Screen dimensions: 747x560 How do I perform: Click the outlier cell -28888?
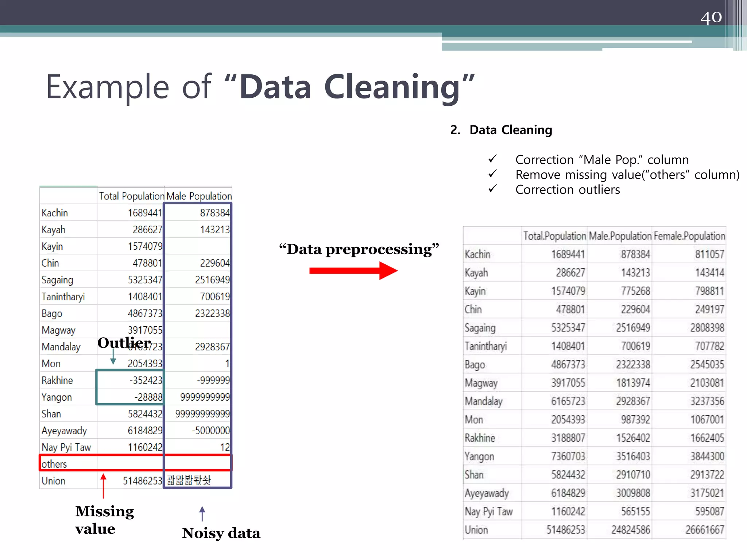point(148,397)
